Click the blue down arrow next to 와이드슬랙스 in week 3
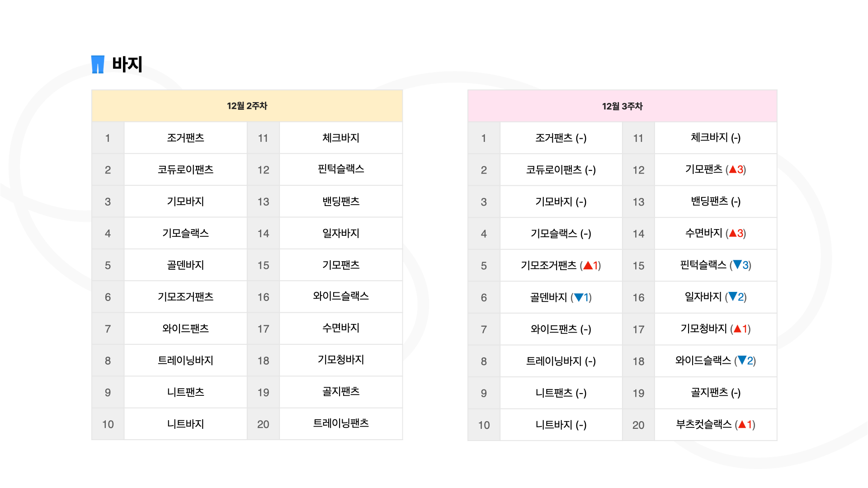 (742, 361)
